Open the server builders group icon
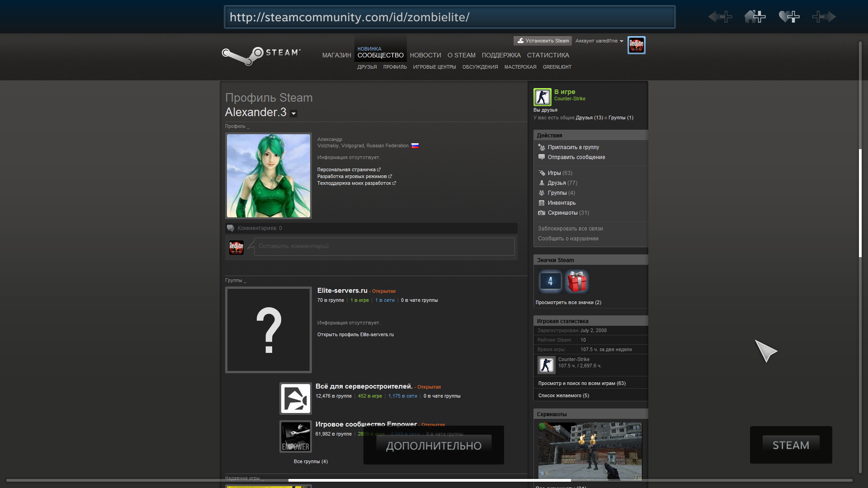 296,399
